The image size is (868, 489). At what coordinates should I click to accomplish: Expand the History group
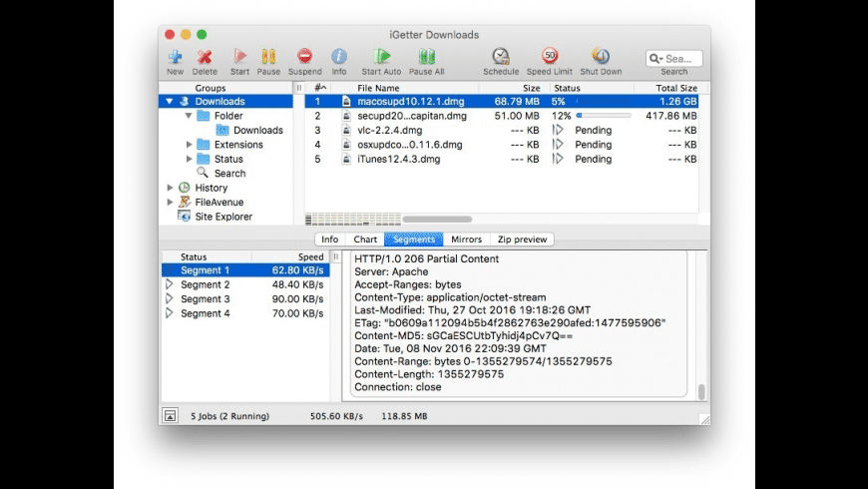point(170,188)
